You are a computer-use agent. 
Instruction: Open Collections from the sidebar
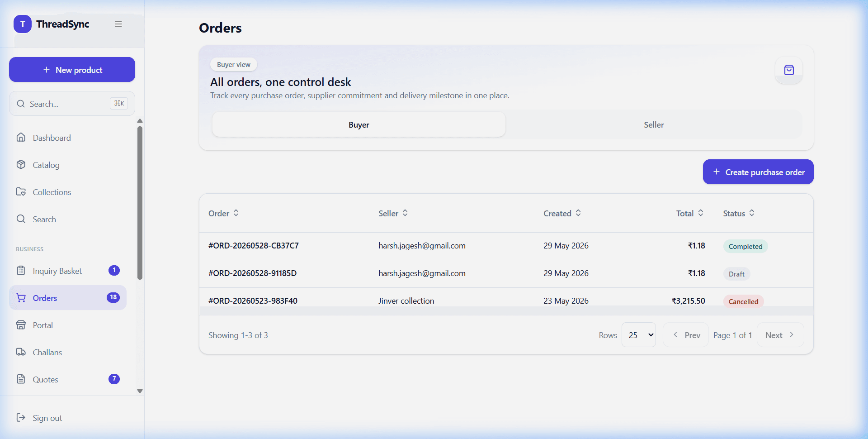click(x=68, y=192)
